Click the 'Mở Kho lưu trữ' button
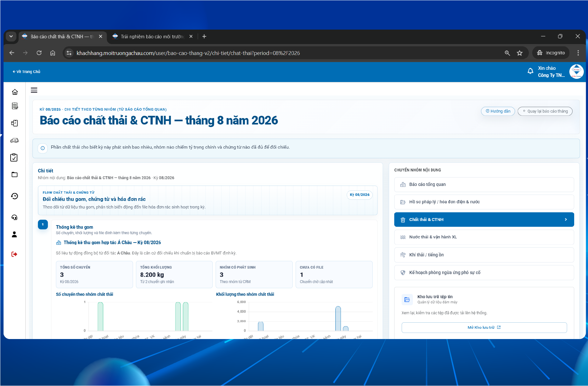Image resolution: width=588 pixels, height=386 pixels. (x=484, y=327)
